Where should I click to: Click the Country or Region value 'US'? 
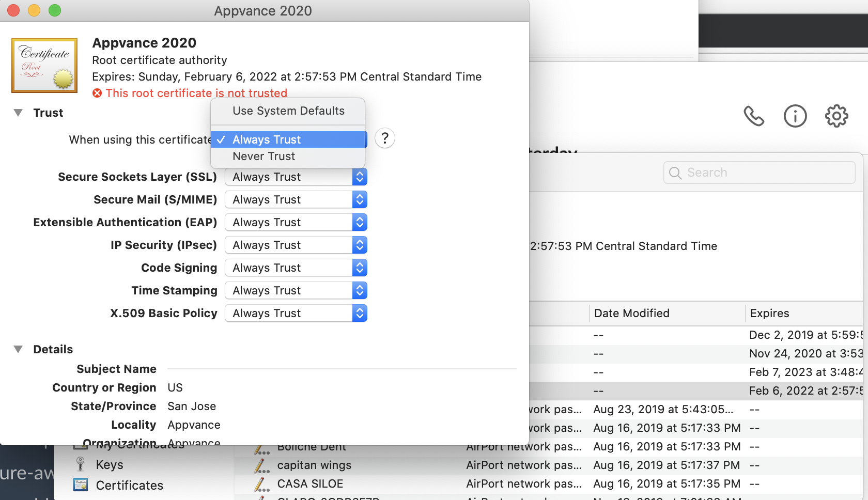click(x=175, y=387)
